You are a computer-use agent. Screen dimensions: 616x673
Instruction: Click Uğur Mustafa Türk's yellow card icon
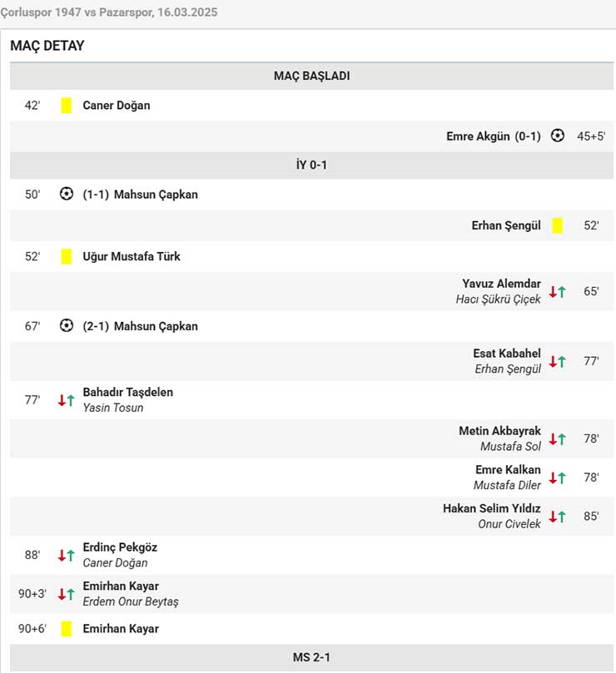[x=67, y=256]
